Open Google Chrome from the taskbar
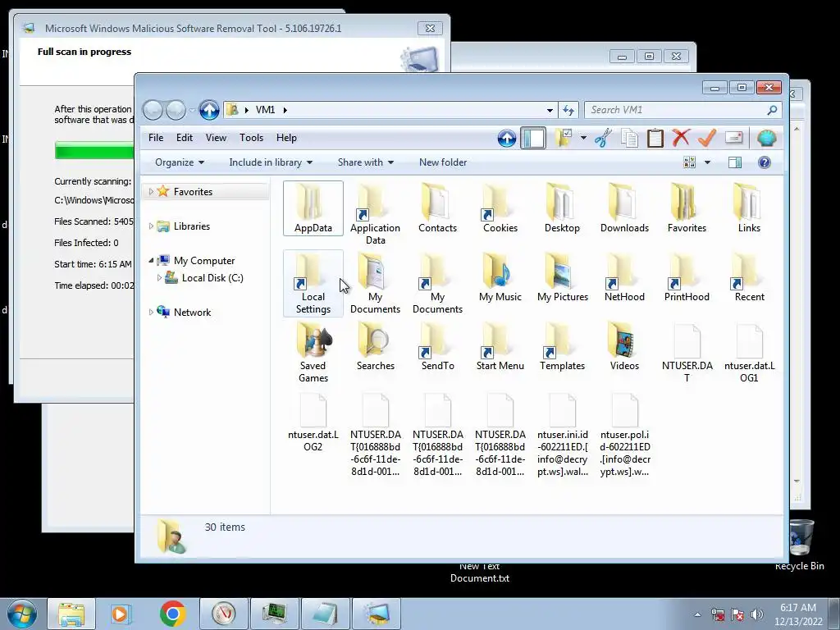The width and height of the screenshot is (840, 630). [x=172, y=614]
